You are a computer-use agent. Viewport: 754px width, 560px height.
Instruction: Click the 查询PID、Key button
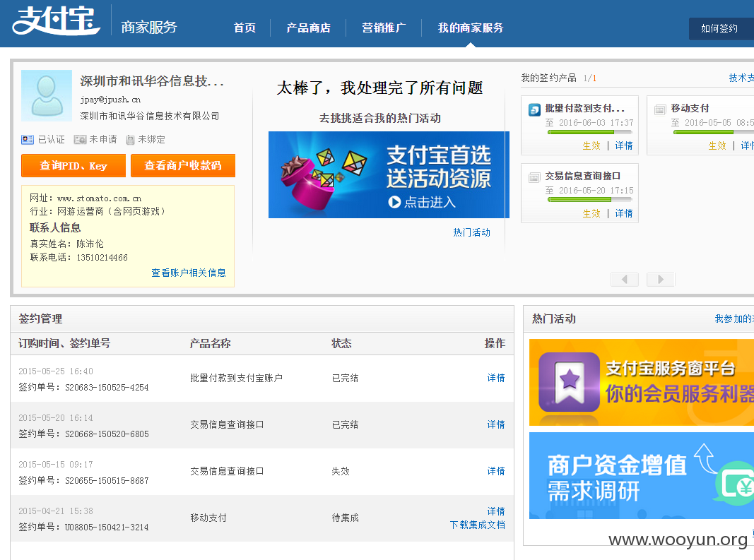[x=73, y=166]
